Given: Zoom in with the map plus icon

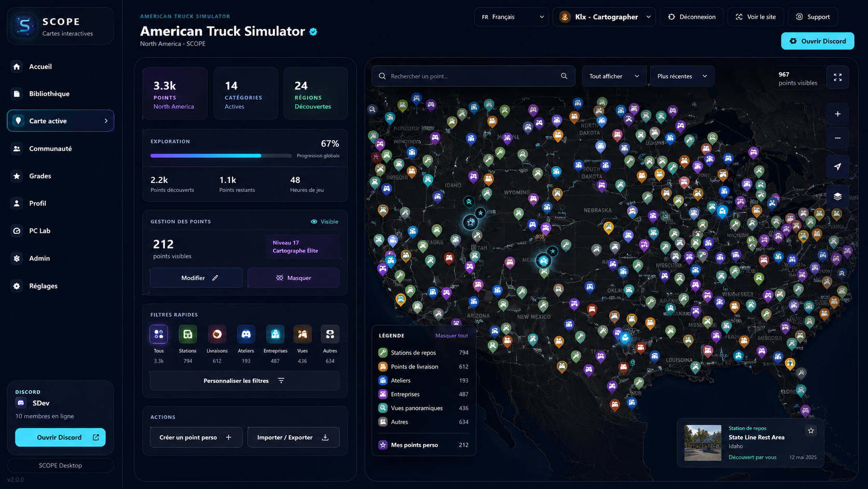Looking at the screenshot, I should 837,114.
